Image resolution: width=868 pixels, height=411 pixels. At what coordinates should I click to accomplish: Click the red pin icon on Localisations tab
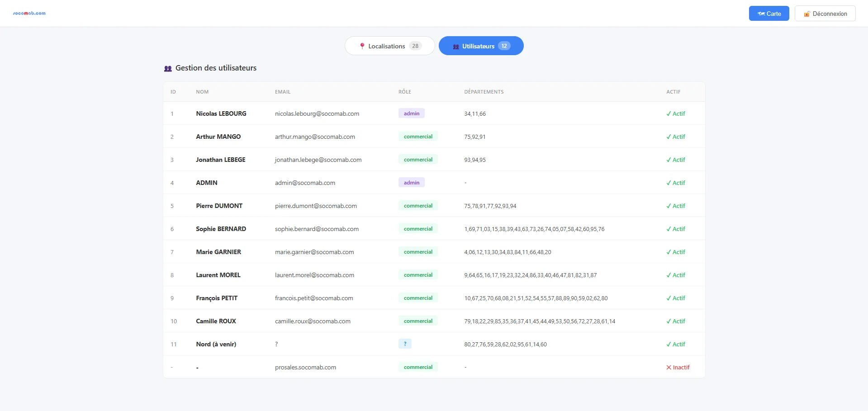point(362,46)
